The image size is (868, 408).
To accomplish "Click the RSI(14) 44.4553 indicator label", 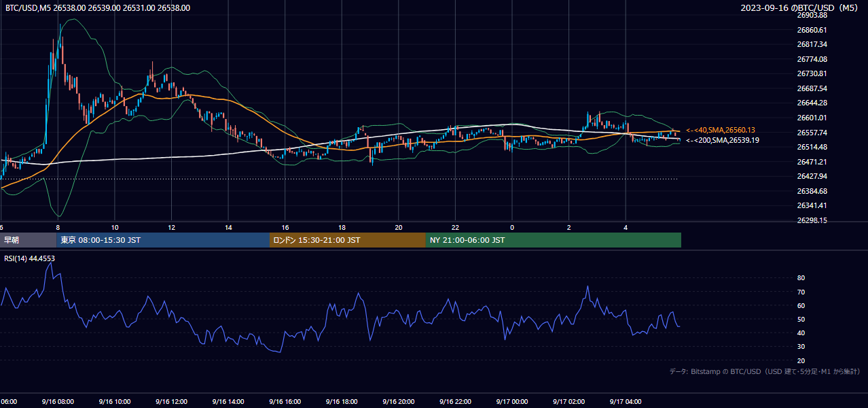I will pos(30,258).
